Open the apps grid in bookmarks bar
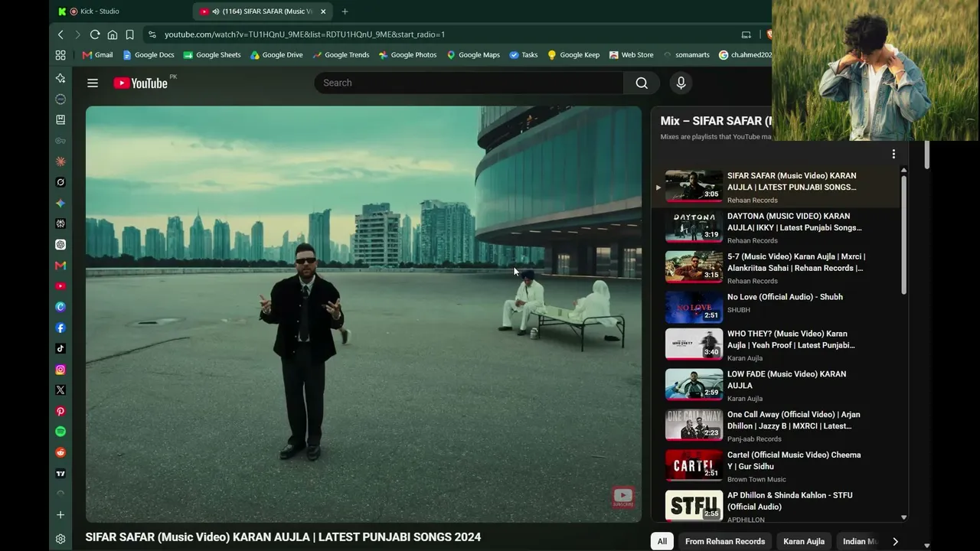Image resolution: width=980 pixels, height=551 pixels. coord(60,55)
